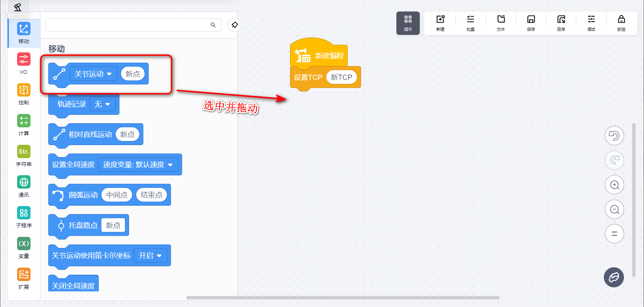Screen dimensions: 644x307
Task: Toggle 开启 on 关节运动使用笛卡尔坐标 block
Action: point(150,255)
